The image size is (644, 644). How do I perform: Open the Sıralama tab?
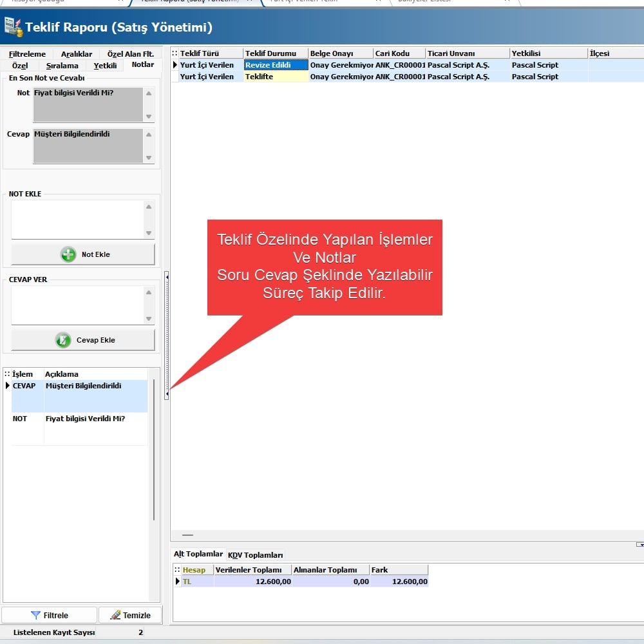[x=62, y=65]
